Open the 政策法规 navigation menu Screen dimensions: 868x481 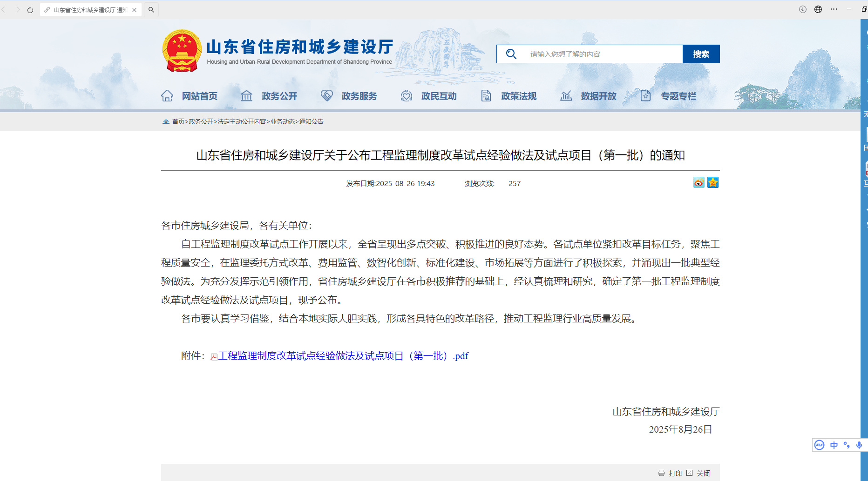pyautogui.click(x=519, y=96)
